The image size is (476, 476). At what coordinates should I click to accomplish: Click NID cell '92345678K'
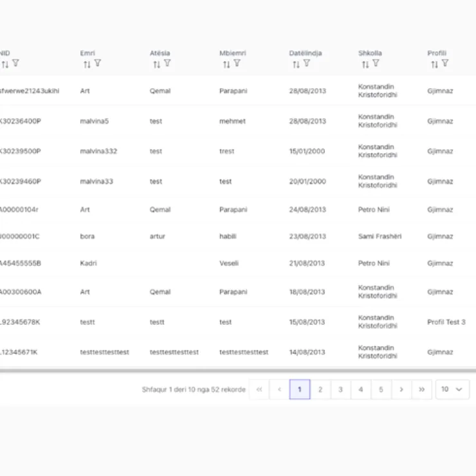pyautogui.click(x=20, y=322)
